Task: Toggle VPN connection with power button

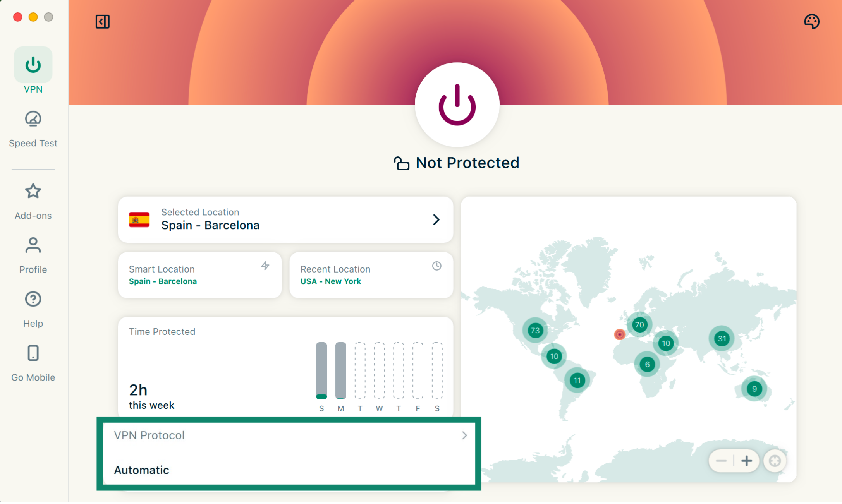Action: (x=457, y=105)
